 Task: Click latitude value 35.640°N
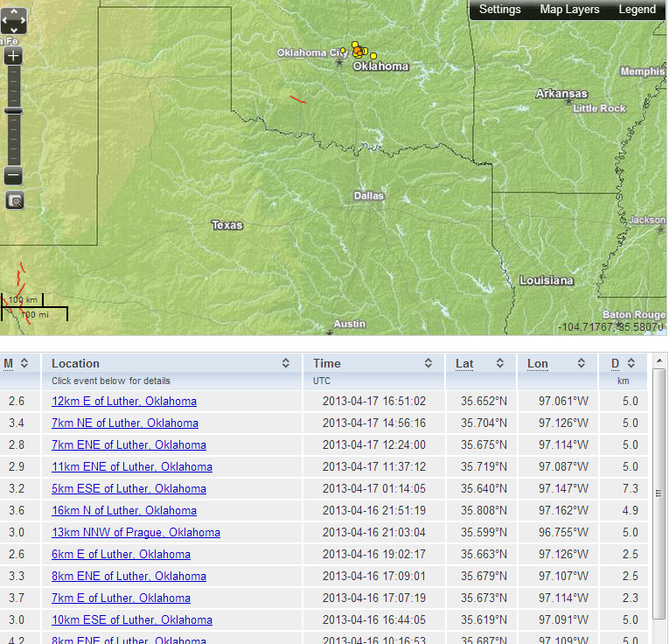pyautogui.click(x=484, y=488)
